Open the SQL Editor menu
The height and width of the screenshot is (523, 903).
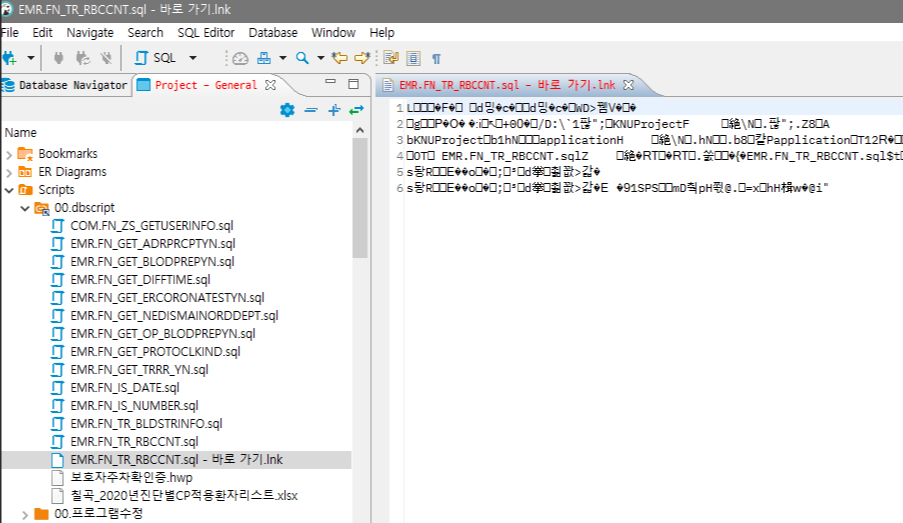(x=206, y=33)
